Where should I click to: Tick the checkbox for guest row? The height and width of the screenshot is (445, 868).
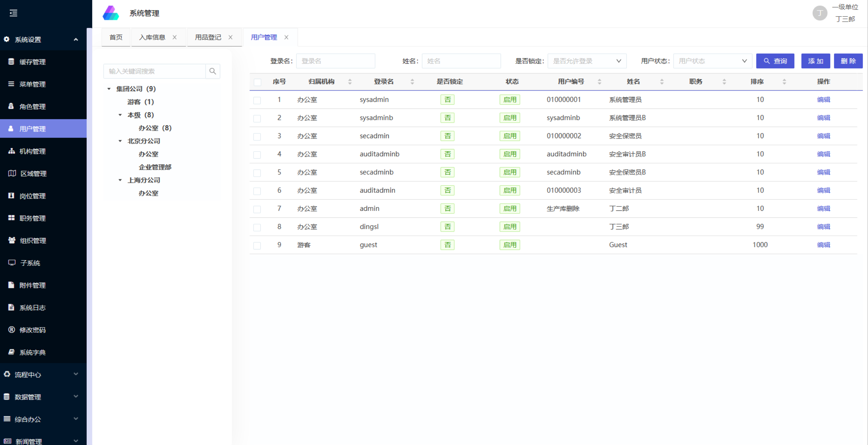[257, 245]
